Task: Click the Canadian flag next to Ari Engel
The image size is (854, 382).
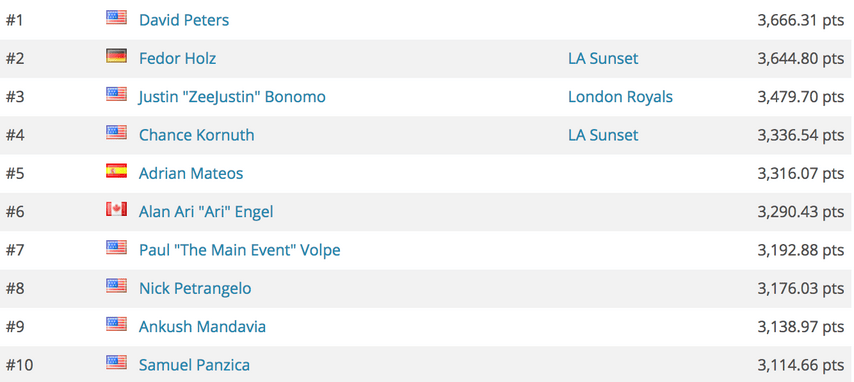Action: click(116, 209)
